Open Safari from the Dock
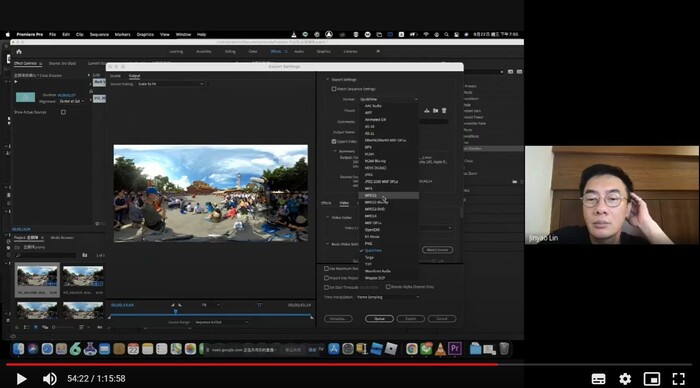700x388 pixels. pyautogui.click(x=47, y=349)
